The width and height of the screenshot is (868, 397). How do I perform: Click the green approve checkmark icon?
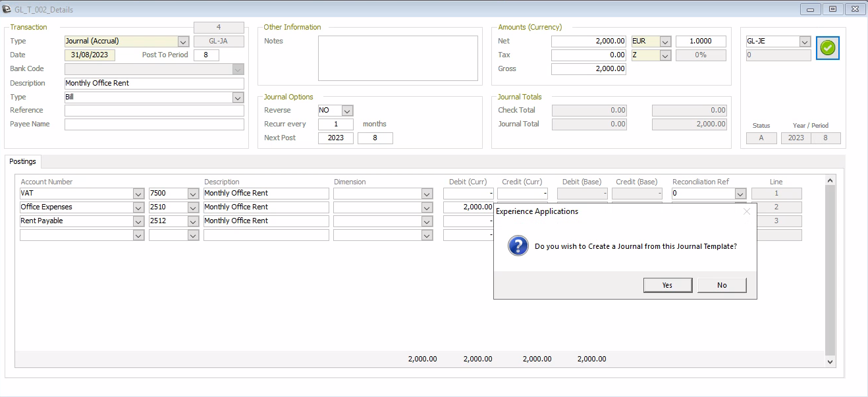click(x=828, y=47)
